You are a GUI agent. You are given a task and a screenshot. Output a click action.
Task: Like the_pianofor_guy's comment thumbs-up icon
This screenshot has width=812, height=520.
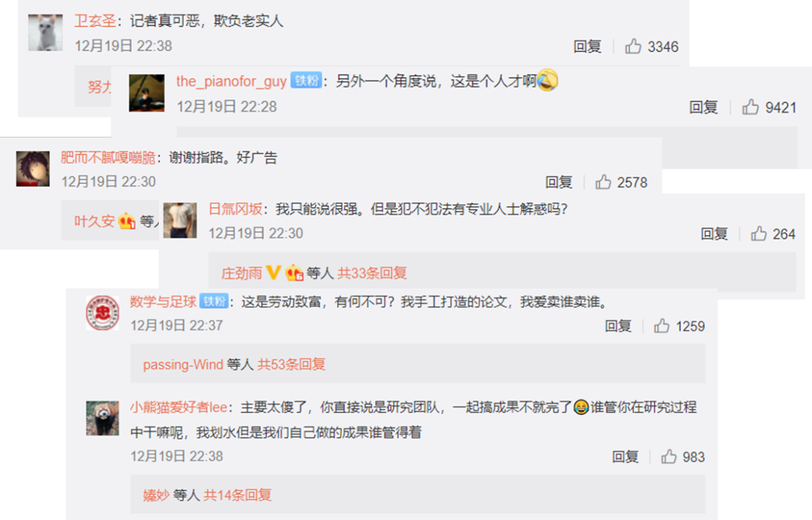tap(750, 108)
